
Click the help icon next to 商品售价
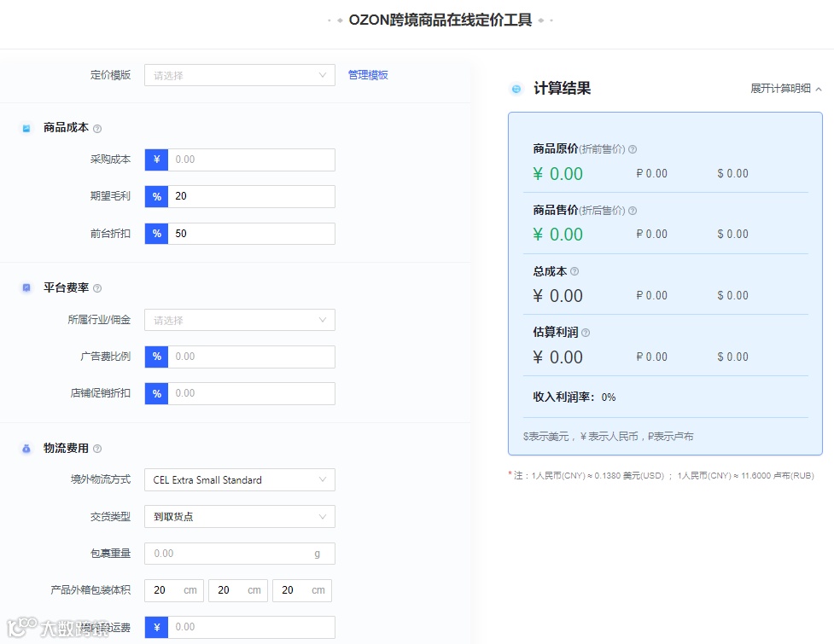[633, 211]
